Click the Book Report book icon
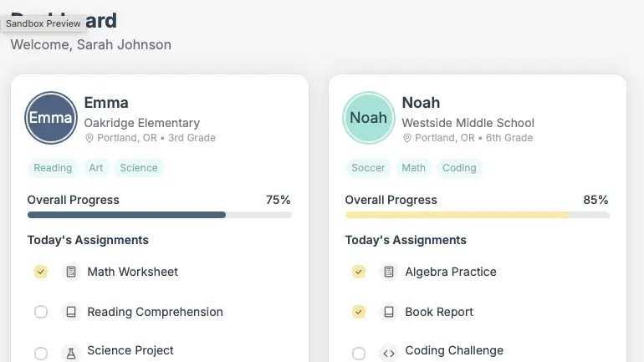 click(389, 312)
